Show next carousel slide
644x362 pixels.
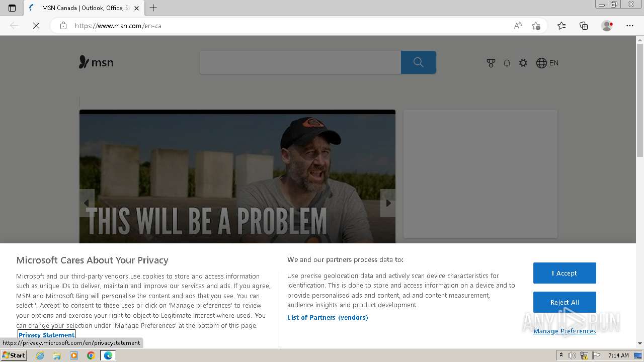pyautogui.click(x=388, y=203)
